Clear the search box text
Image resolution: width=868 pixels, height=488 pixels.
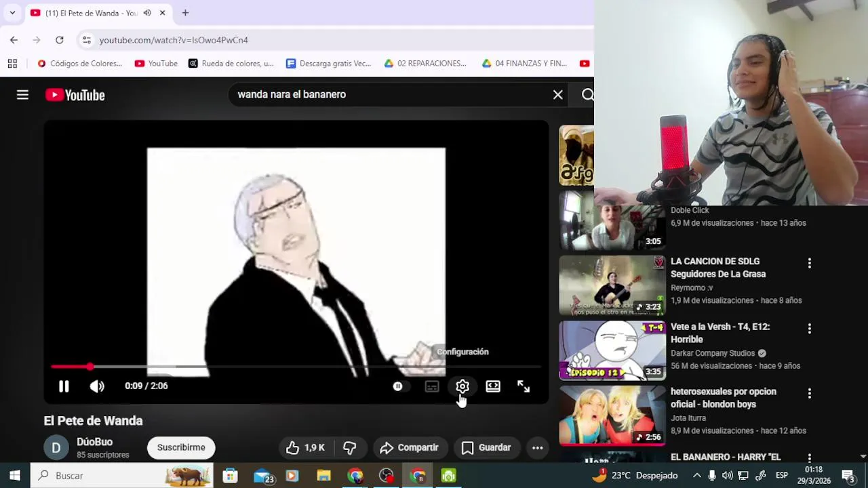(x=558, y=95)
